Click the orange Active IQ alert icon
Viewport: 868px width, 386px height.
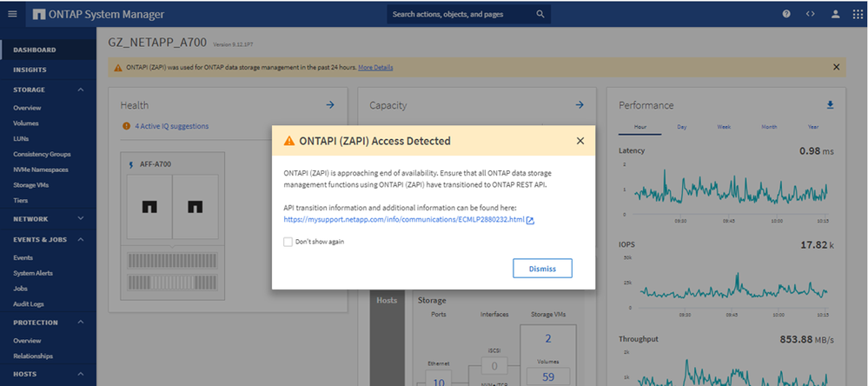[126, 126]
